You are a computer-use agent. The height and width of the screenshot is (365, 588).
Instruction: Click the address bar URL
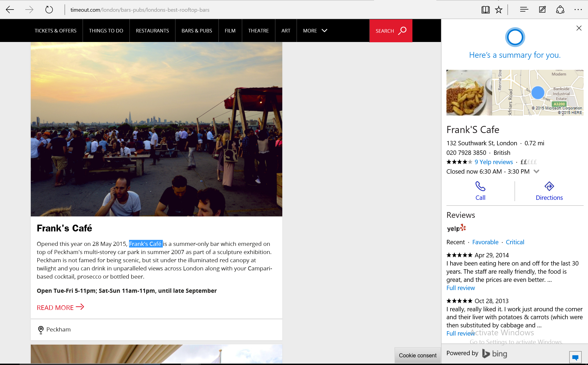pos(140,10)
